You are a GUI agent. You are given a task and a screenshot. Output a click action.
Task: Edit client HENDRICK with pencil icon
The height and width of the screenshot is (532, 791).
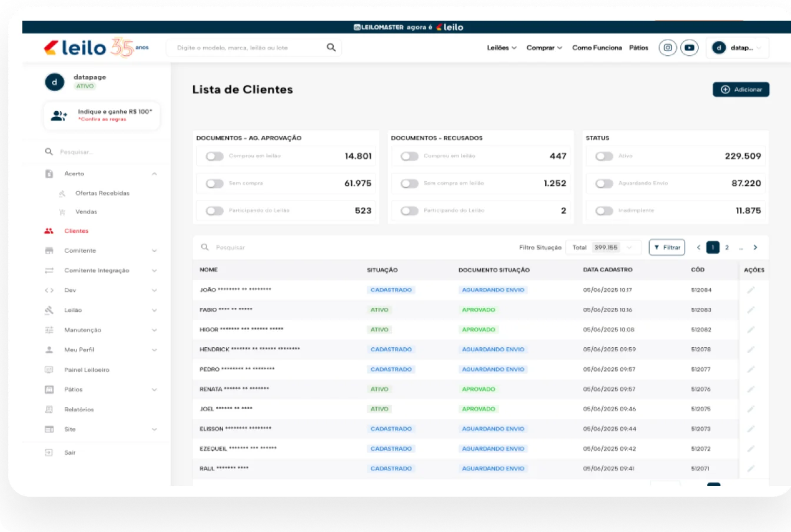click(x=751, y=350)
